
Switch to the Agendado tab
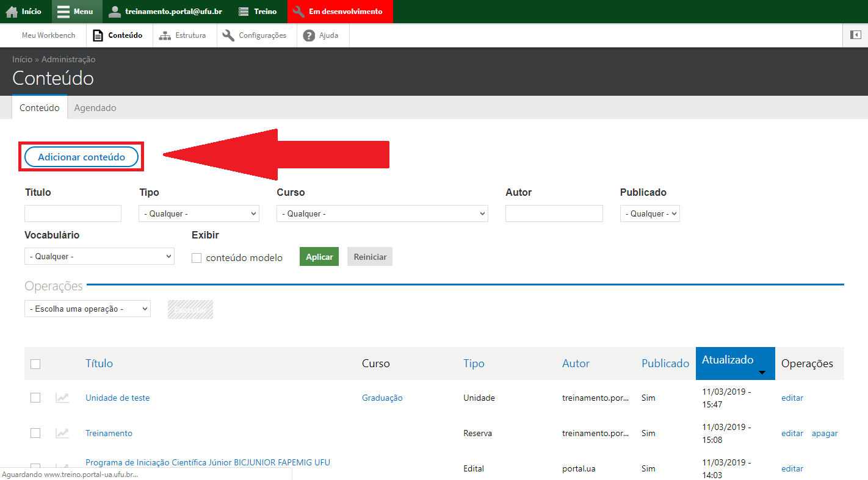pyautogui.click(x=95, y=108)
